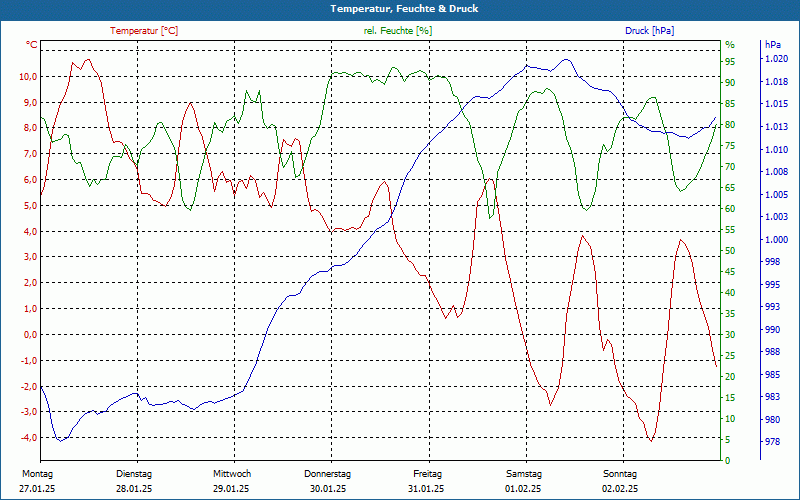The height and width of the screenshot is (500, 800).
Task: Click the '0,0' temperature axis value
Action: [x=30, y=335]
